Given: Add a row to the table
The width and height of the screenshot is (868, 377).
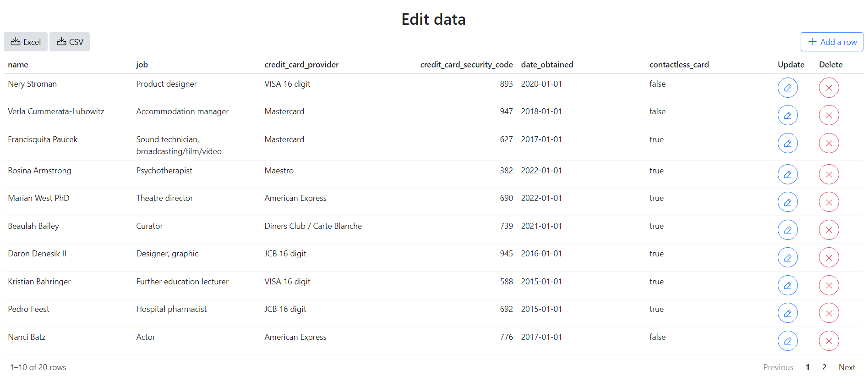Looking at the screenshot, I should tap(831, 42).
